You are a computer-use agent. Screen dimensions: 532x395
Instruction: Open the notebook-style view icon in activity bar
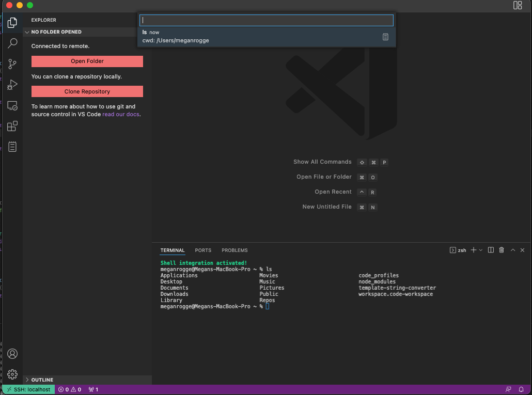pyautogui.click(x=12, y=147)
